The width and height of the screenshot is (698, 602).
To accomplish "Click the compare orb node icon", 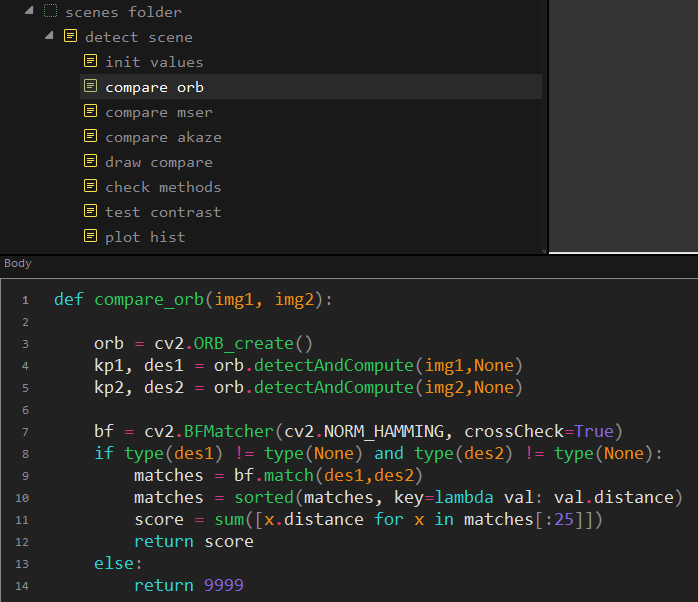I will (x=90, y=85).
